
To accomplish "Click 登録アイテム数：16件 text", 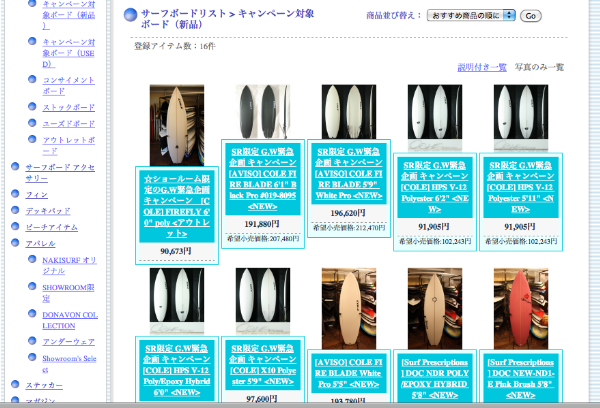I will (174, 46).
